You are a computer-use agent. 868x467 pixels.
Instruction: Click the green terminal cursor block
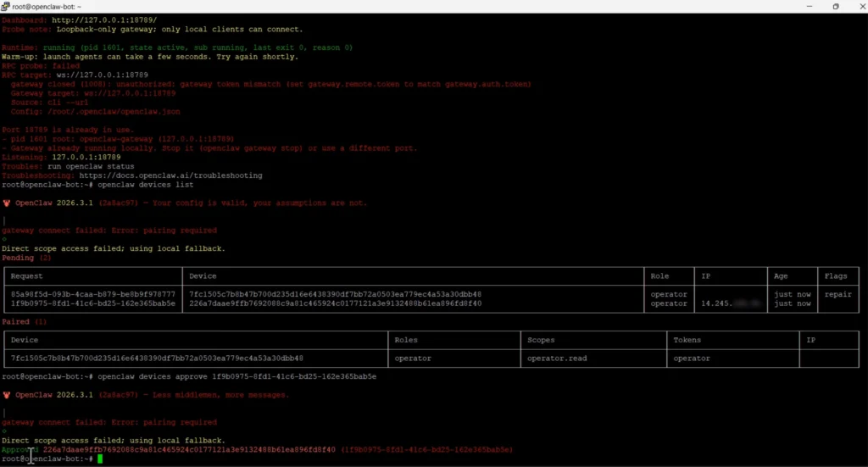pyautogui.click(x=99, y=459)
